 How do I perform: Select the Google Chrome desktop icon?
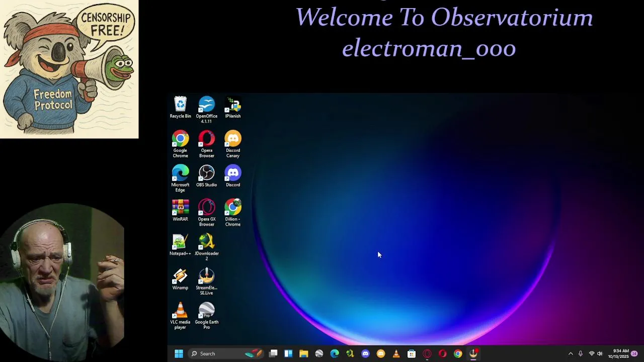(x=180, y=144)
